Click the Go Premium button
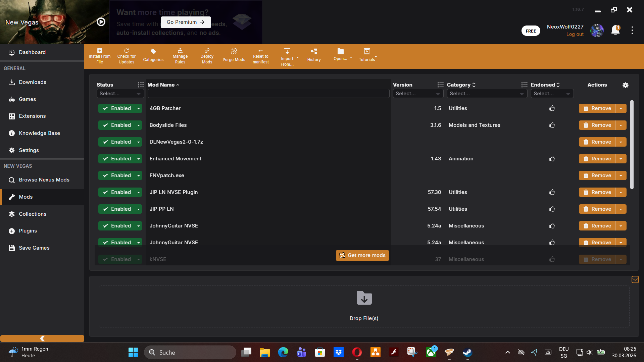The image size is (644, 362). click(186, 22)
